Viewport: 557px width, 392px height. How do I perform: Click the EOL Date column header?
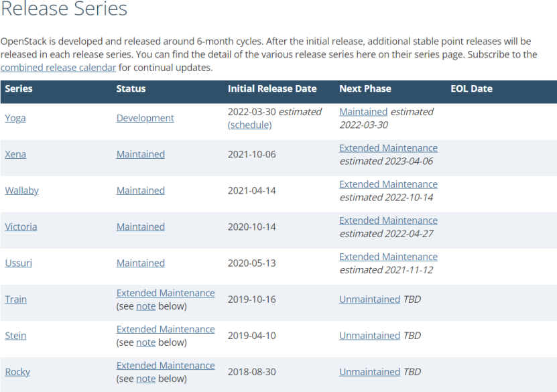(x=471, y=88)
